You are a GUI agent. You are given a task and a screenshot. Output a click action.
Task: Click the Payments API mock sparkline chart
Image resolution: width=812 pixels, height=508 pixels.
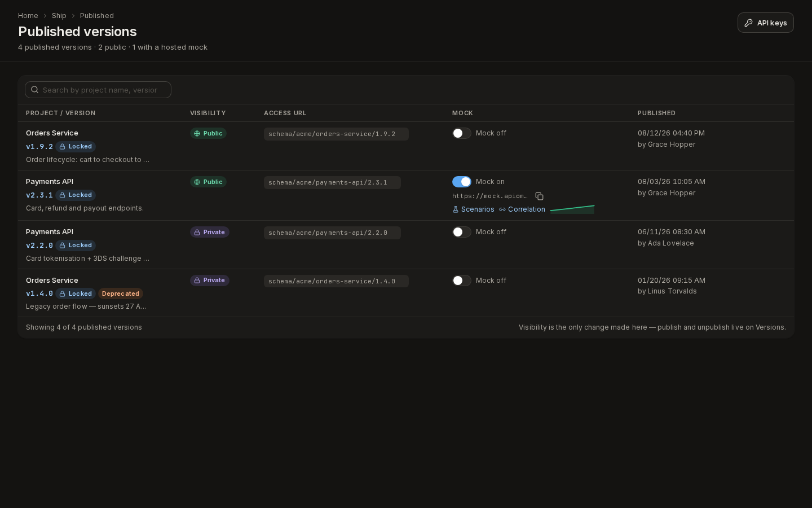point(572,209)
